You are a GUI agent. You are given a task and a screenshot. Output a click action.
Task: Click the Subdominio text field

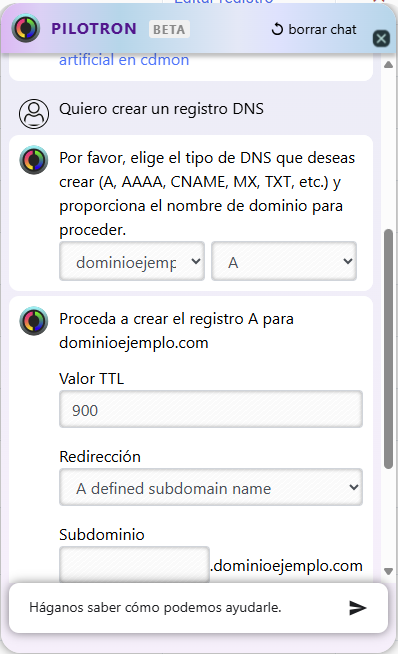pos(134,564)
